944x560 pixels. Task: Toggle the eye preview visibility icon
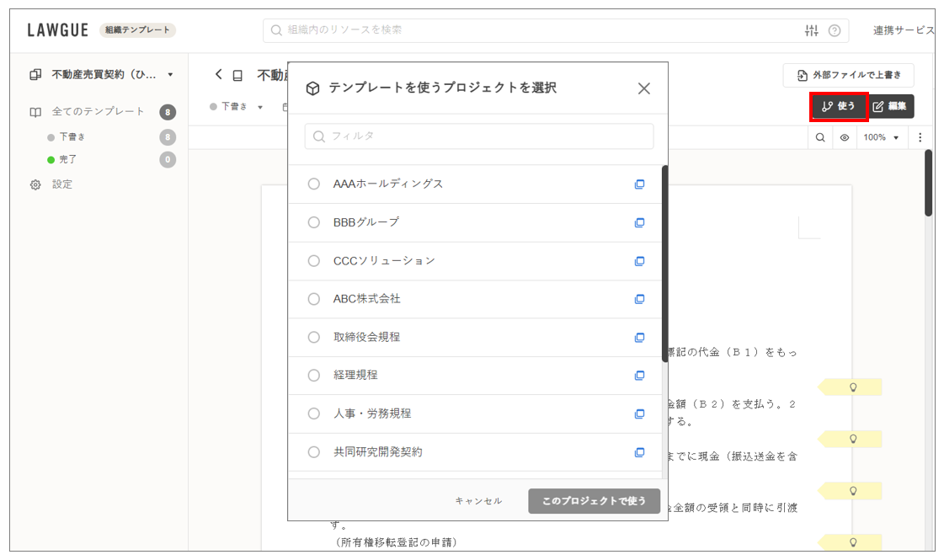pos(845,137)
